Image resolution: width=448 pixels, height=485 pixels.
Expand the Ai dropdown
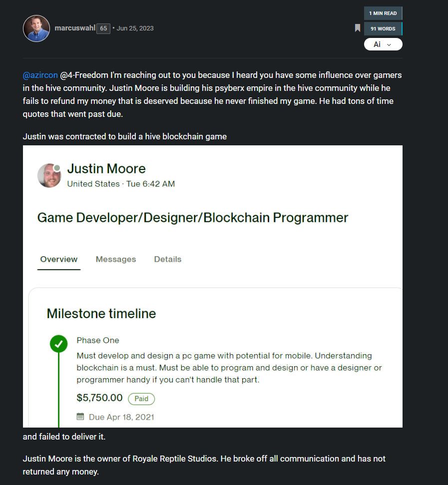pyautogui.click(x=383, y=44)
